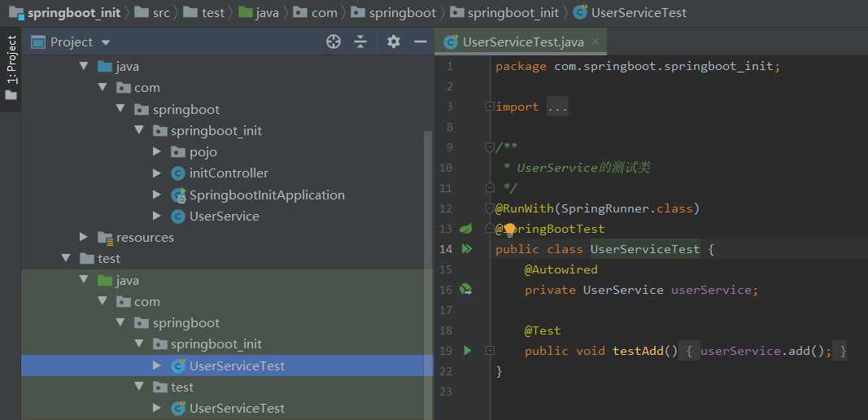This screenshot has height=420, width=868.
Task: Click the java breadcrumb in navigation bar
Action: (267, 13)
